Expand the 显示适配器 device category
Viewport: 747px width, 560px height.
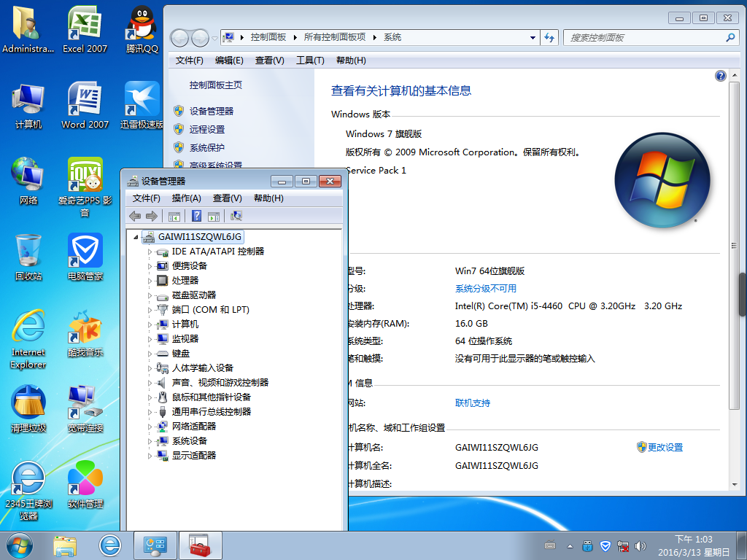pos(150,456)
